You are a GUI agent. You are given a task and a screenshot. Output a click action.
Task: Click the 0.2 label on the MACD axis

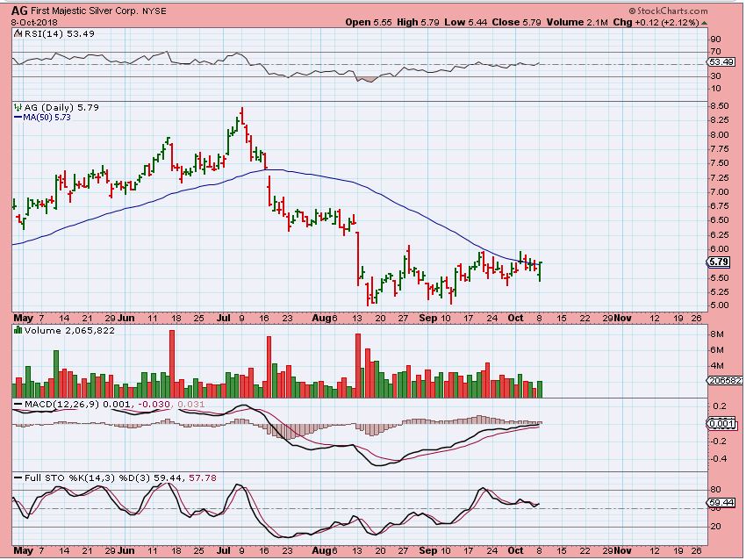720,406
